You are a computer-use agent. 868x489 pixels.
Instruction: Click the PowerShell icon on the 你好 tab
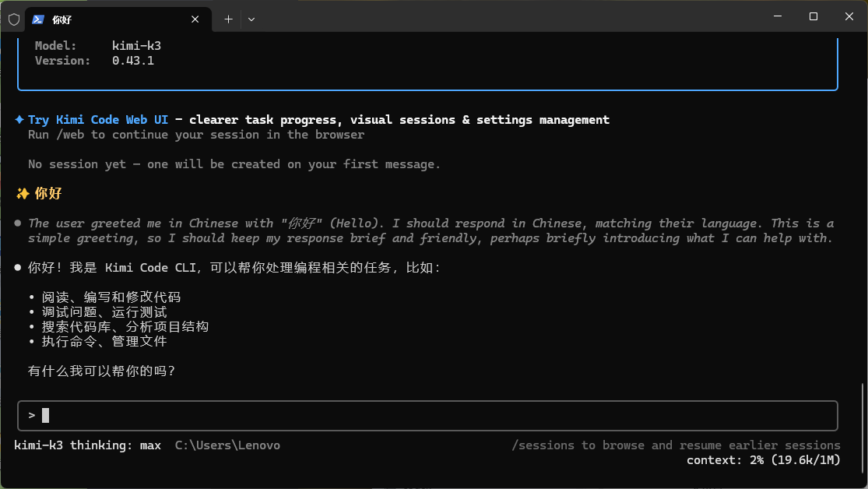point(37,19)
